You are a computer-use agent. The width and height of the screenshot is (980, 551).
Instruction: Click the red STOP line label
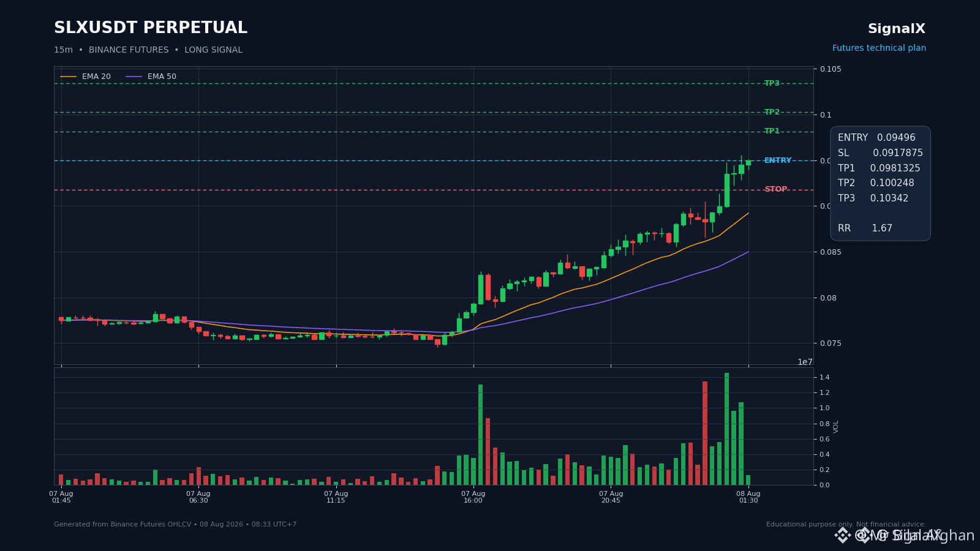pos(776,189)
